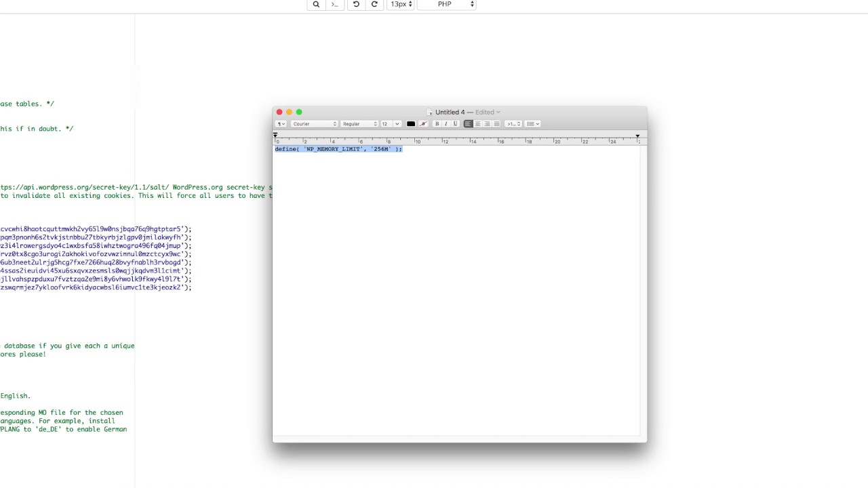Click the document proxy icon in title bar
The height and width of the screenshot is (488, 868).
430,112
